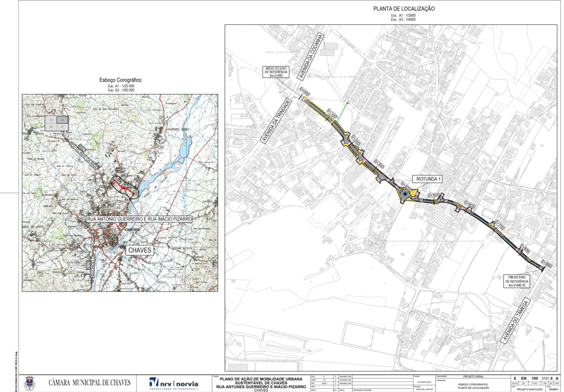Click the Esboço Corográfico heading
Viewport: 564px width, 392px height.
pos(120,80)
